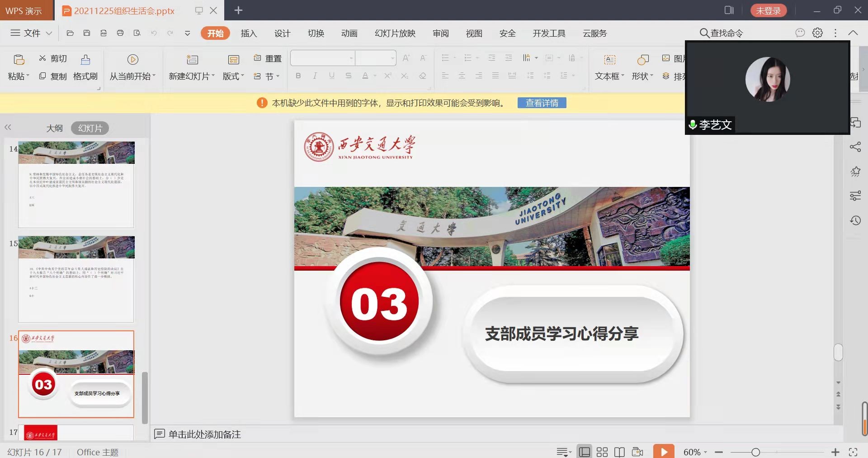The width and height of the screenshot is (868, 458).
Task: Switch to the Animation (动画) tab
Action: click(349, 33)
